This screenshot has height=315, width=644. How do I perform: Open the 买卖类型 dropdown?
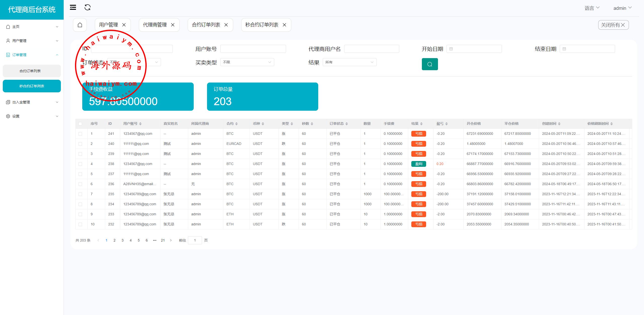pyautogui.click(x=247, y=62)
